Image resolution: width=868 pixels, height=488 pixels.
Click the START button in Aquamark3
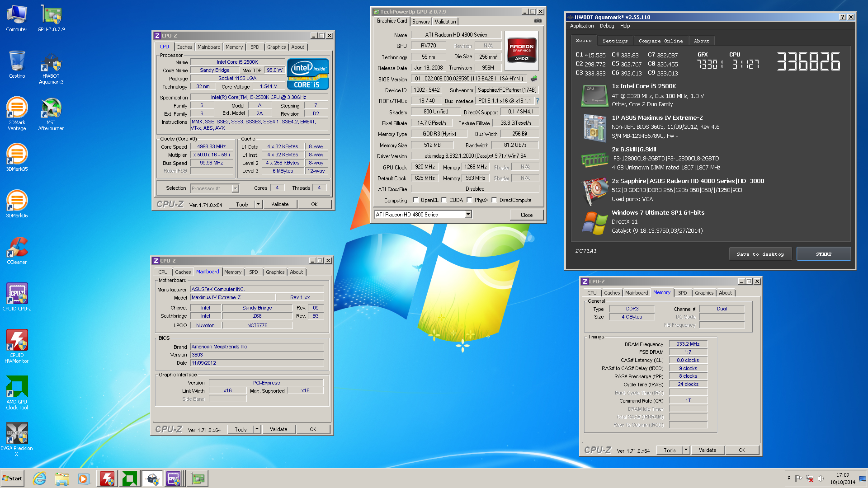823,254
